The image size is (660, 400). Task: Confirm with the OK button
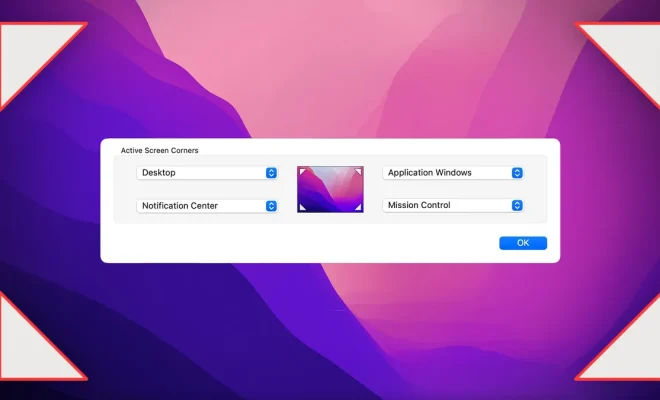[x=523, y=243]
